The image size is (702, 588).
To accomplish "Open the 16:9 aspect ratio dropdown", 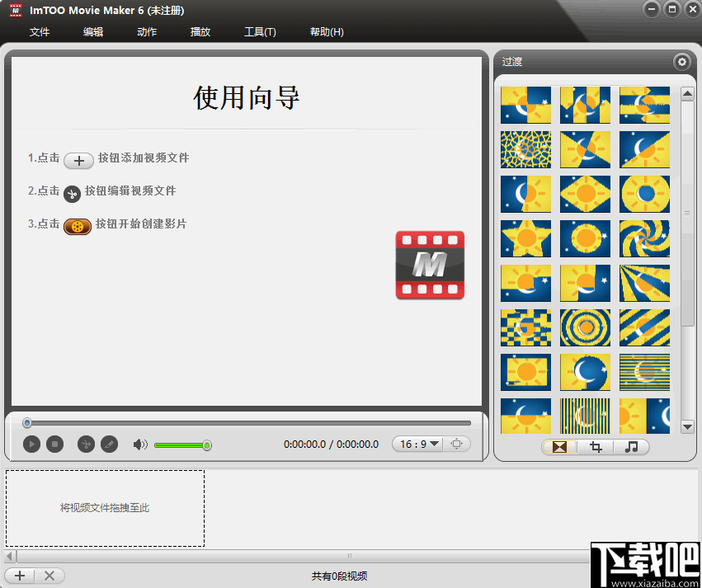I will tap(417, 444).
